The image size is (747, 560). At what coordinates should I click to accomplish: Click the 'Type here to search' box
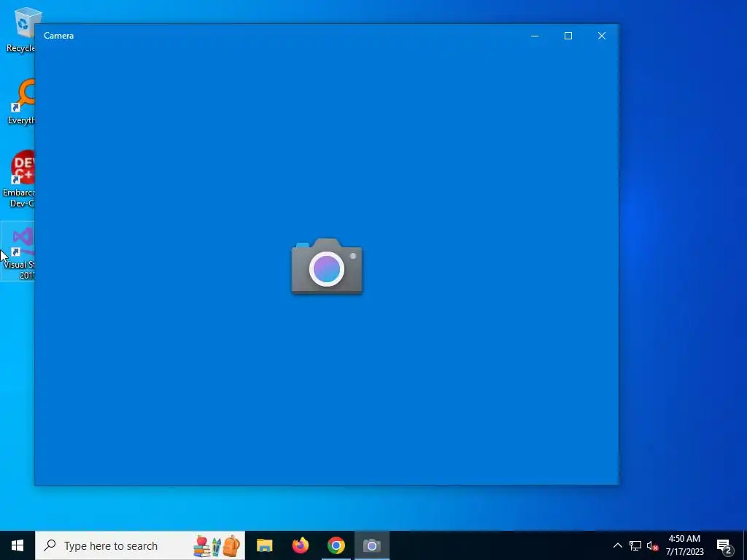pyautogui.click(x=140, y=545)
